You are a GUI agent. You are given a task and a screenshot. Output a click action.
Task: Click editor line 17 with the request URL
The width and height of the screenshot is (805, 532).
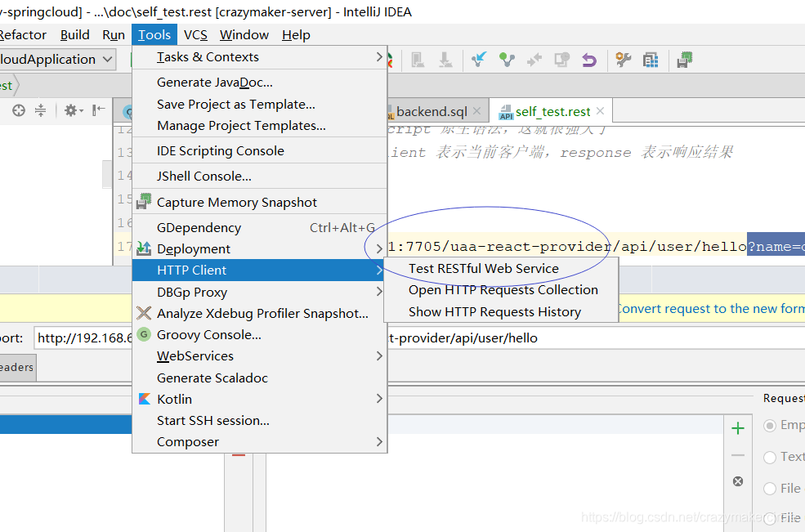pyautogui.click(x=596, y=247)
